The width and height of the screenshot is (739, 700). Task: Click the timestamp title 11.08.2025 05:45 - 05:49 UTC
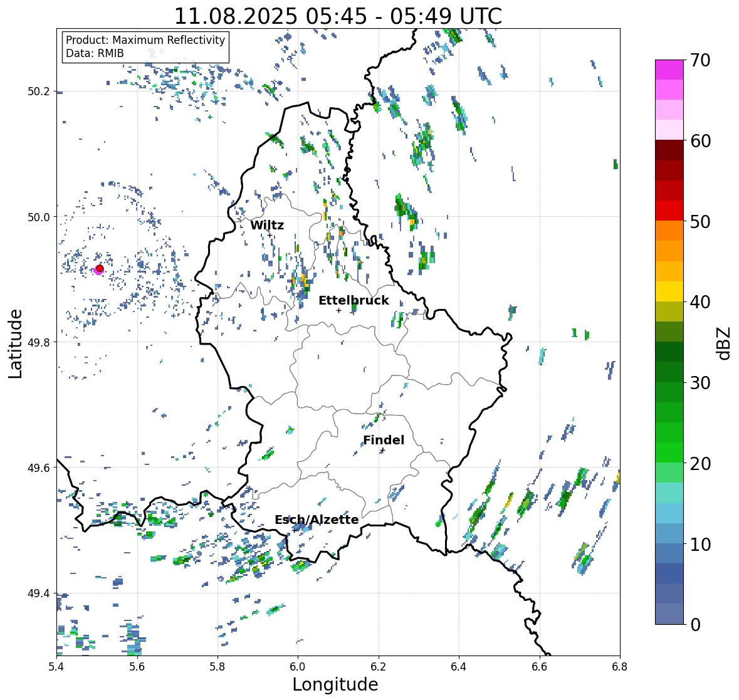(338, 16)
